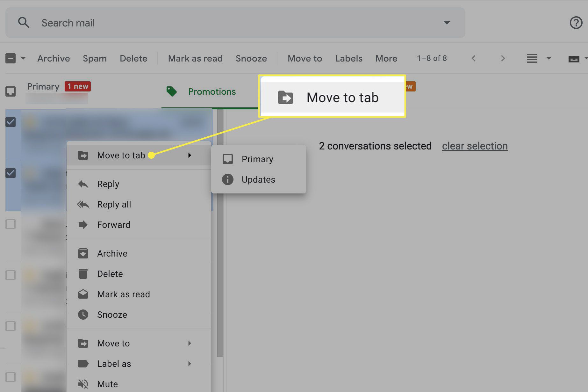Open the input tools dropdown arrow
Image resolution: width=588 pixels, height=392 pixels.
(x=585, y=58)
